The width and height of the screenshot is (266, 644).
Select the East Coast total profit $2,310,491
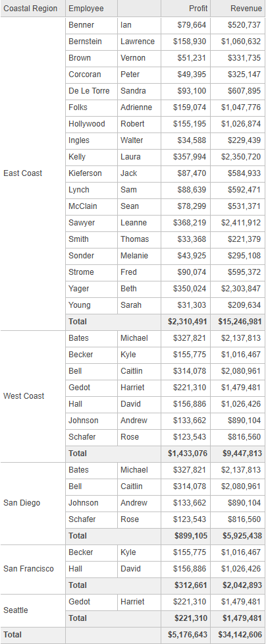[x=186, y=322]
